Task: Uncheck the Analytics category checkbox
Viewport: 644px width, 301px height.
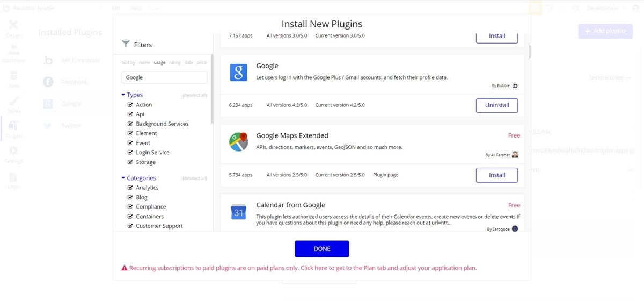Action: pyautogui.click(x=130, y=188)
